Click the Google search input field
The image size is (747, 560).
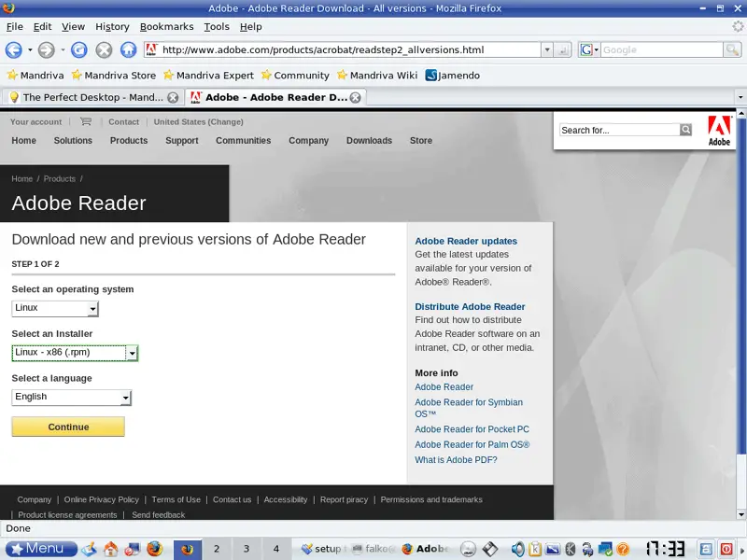[x=661, y=49]
